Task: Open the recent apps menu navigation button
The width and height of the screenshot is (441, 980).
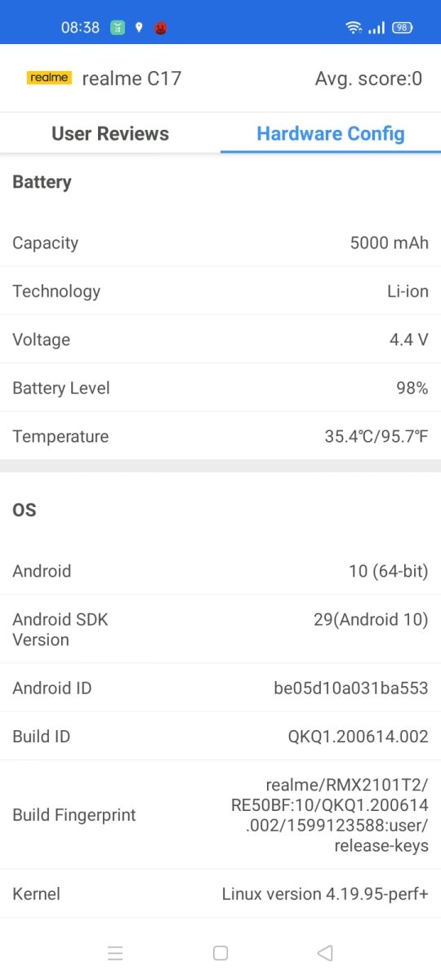Action: (115, 953)
